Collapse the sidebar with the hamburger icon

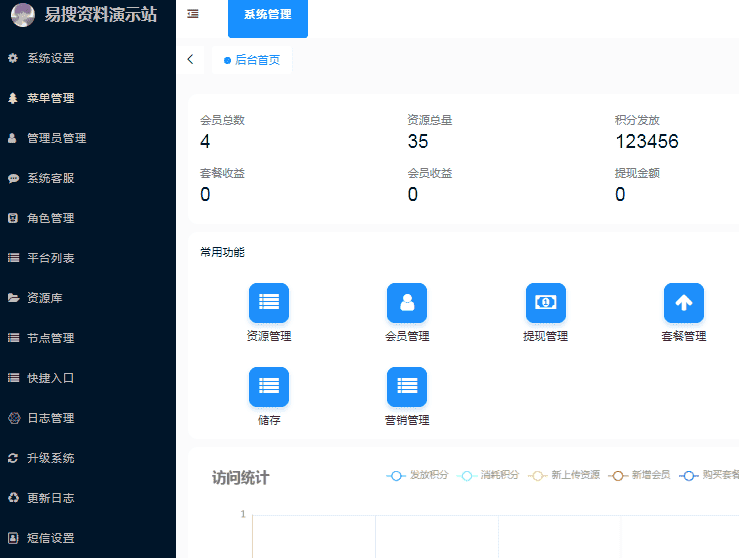click(193, 14)
